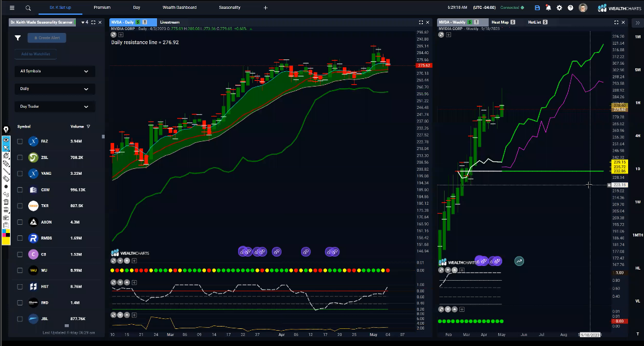The height and width of the screenshot is (346, 644).
Task: Open the Volume column filter
Action: tap(88, 127)
